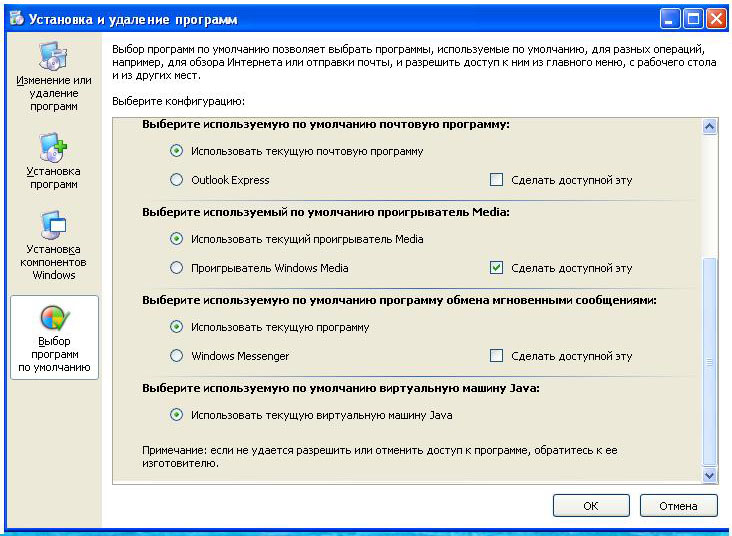Select the Выбор программ по умолчанию icon

[x=54, y=338]
